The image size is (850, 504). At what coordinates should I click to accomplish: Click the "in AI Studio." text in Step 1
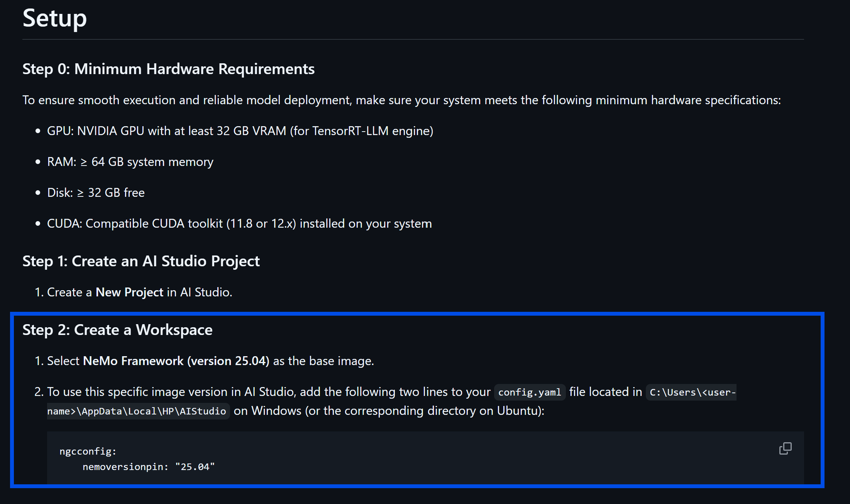200,292
